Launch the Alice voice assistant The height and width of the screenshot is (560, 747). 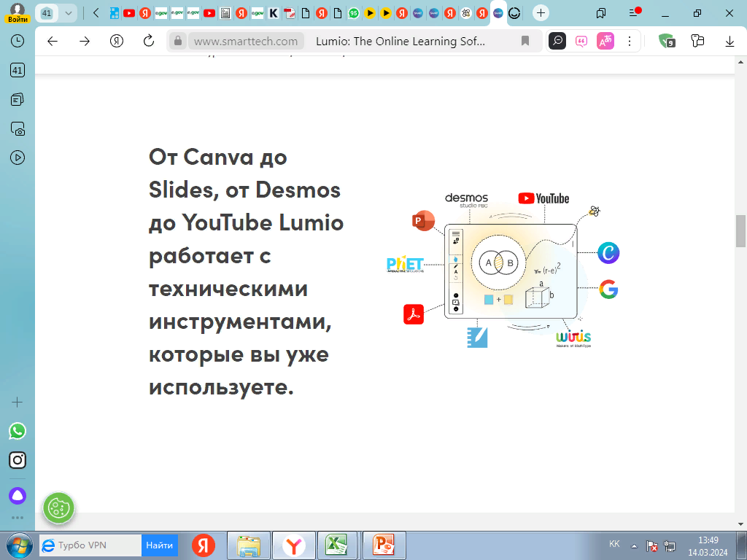tap(18, 496)
